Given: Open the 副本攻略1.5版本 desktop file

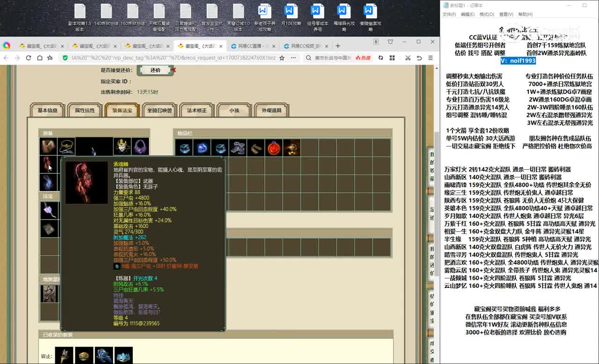Looking at the screenshot, I should click(80, 17).
